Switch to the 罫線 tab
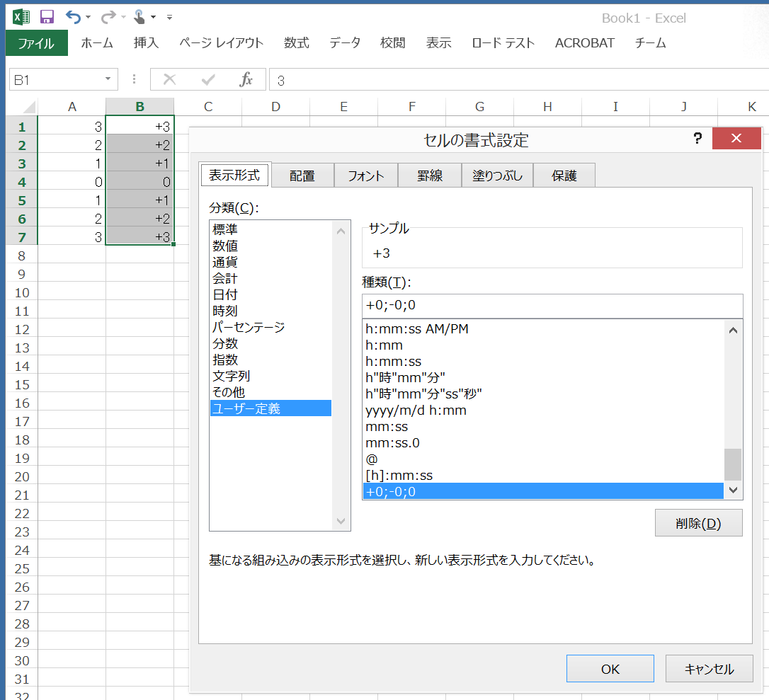This screenshot has height=700, width=769. tap(429, 176)
